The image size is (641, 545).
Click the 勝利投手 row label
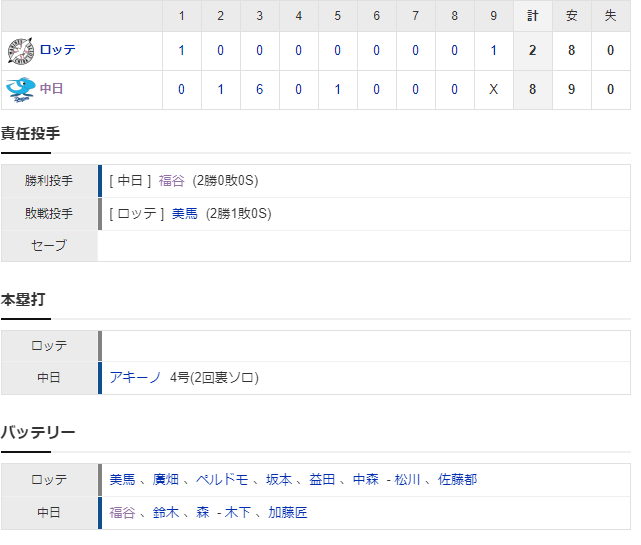pyautogui.click(x=49, y=181)
